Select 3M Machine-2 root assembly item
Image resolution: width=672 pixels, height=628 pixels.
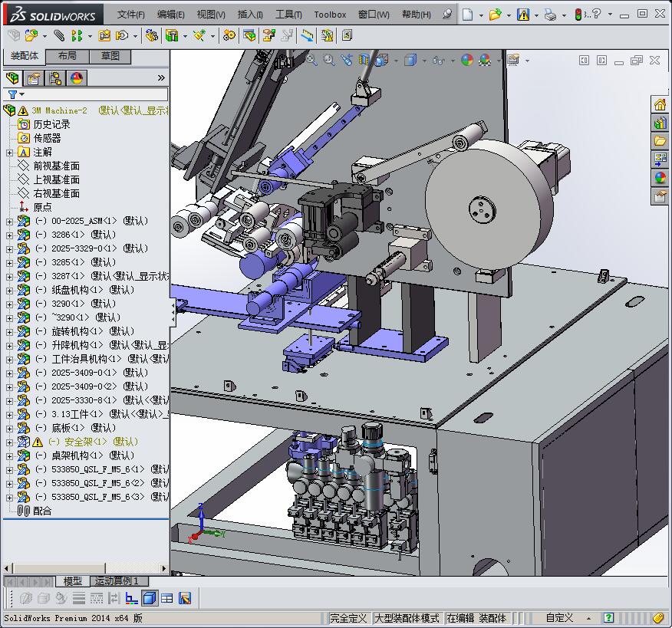point(59,110)
